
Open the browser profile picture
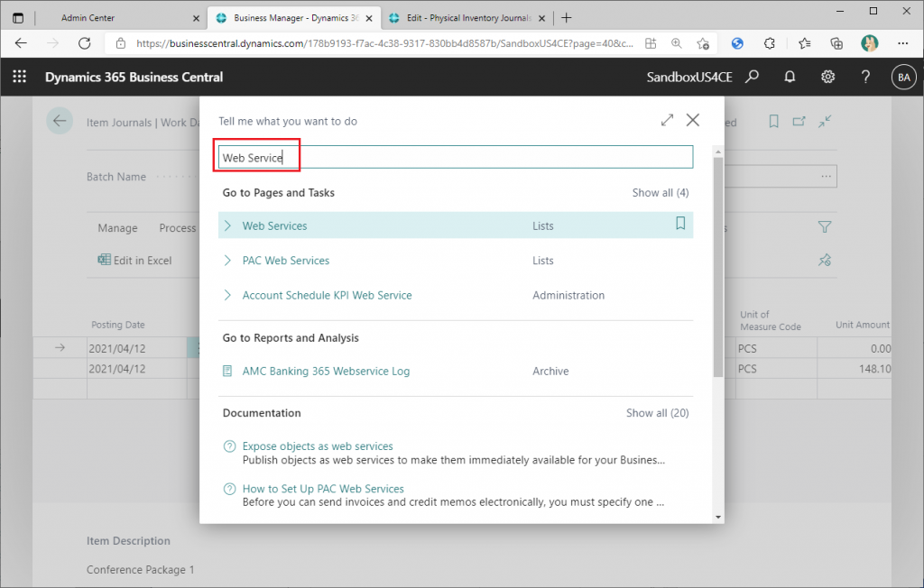click(x=870, y=43)
